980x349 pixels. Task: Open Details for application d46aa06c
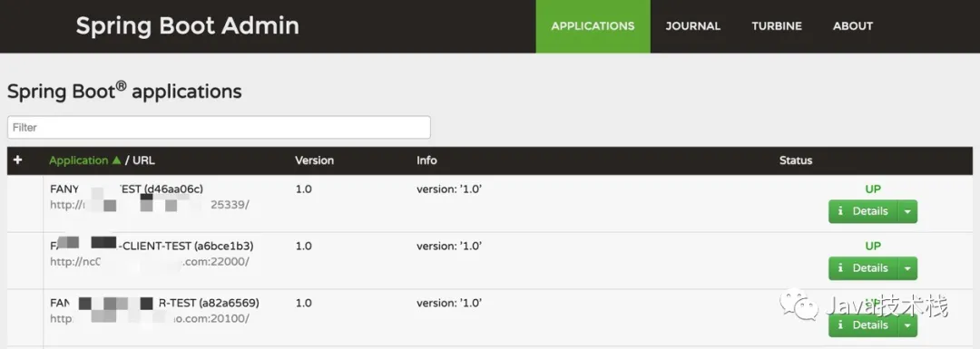pos(863,211)
